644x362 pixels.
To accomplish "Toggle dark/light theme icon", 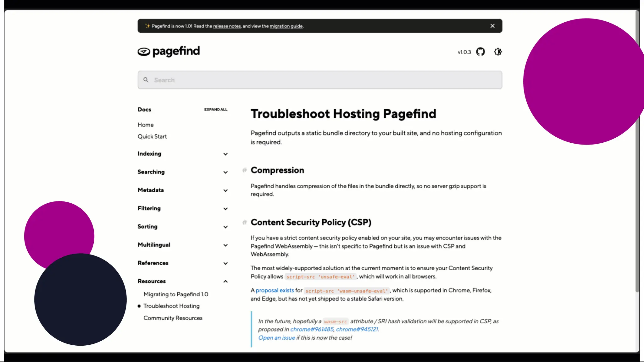I will click(498, 52).
